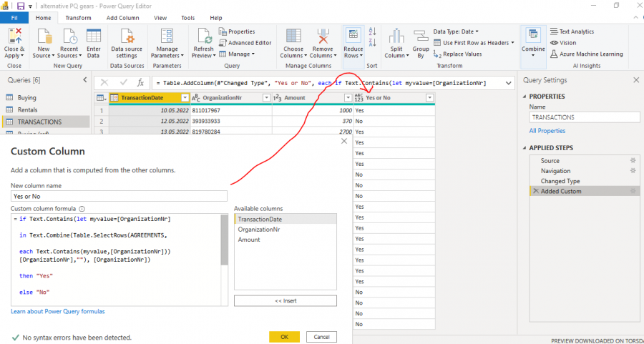
Task: Click Replace Values
Action: [x=458, y=54]
